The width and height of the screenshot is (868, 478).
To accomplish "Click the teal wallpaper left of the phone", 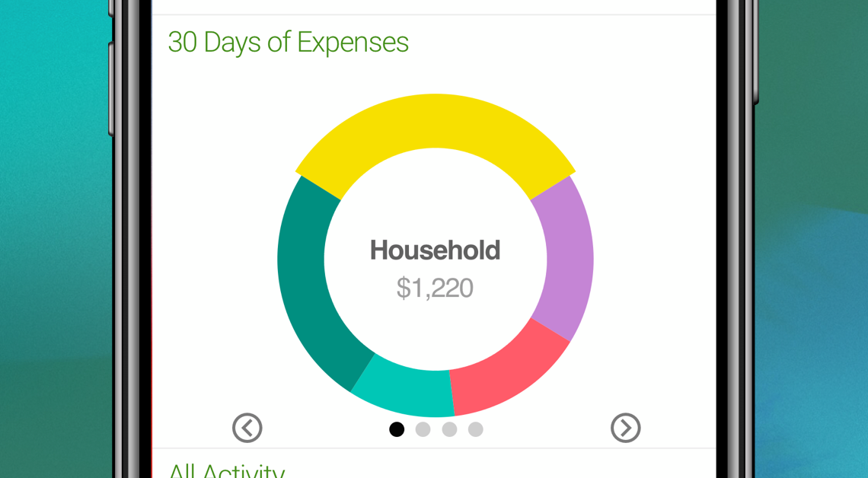I will [53, 228].
